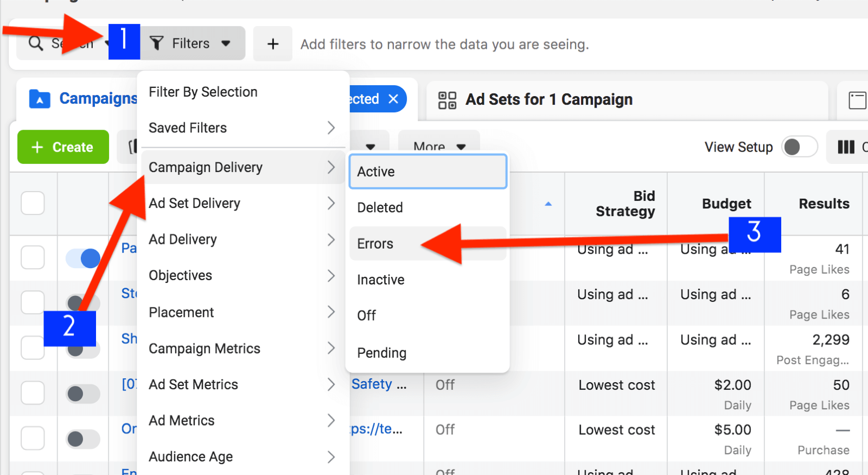Click the add filters text field
This screenshot has width=868, height=475.
(x=445, y=44)
